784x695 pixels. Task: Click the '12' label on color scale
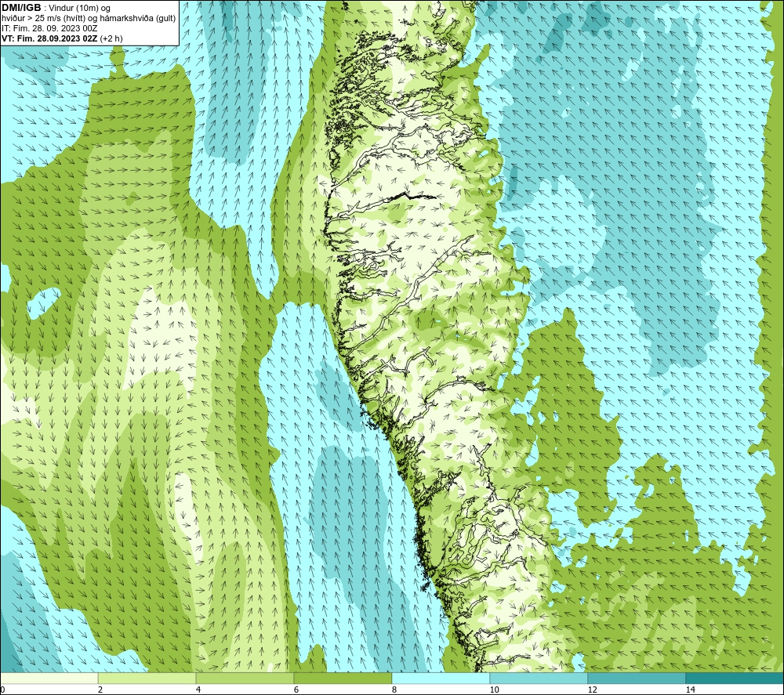point(592,690)
